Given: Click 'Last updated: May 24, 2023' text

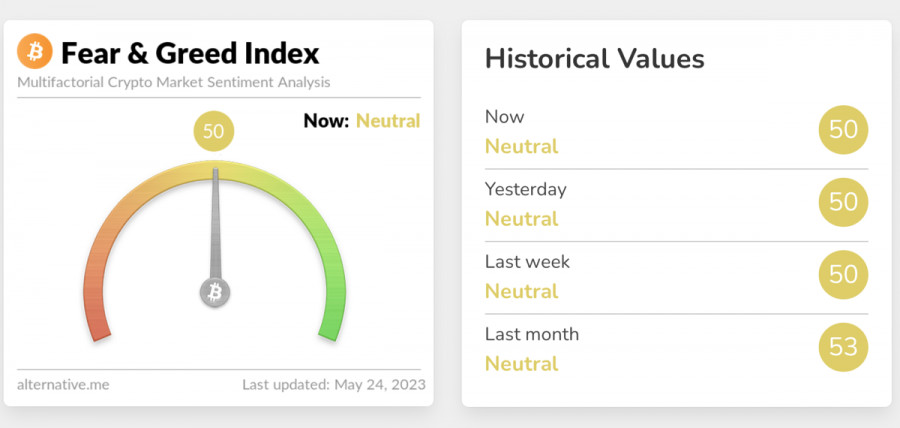Looking at the screenshot, I should click(x=334, y=384).
